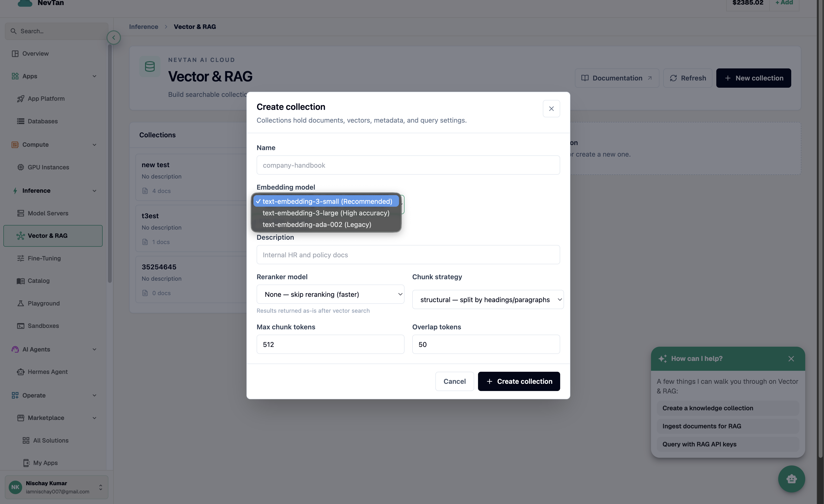Click Create a knowledge collection suggestion
The image size is (824, 504).
tap(728, 408)
